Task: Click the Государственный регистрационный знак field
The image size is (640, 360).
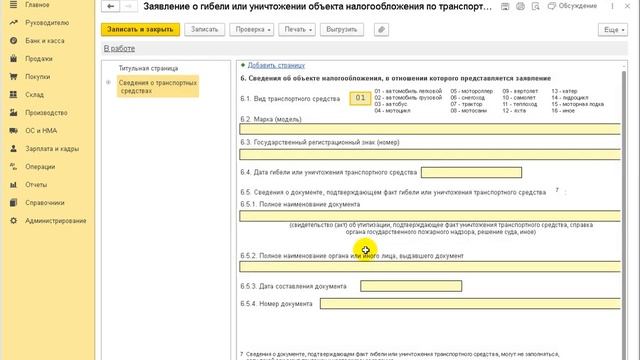Action: point(430,154)
